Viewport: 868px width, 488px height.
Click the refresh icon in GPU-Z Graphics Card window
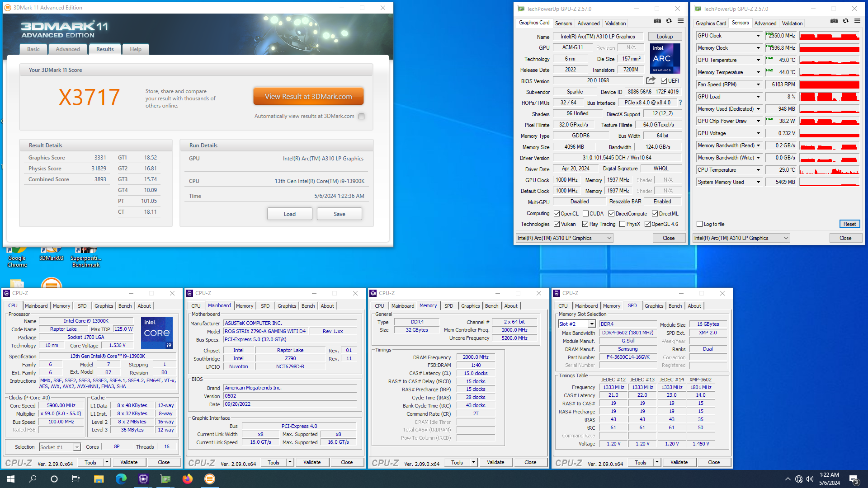(669, 21)
